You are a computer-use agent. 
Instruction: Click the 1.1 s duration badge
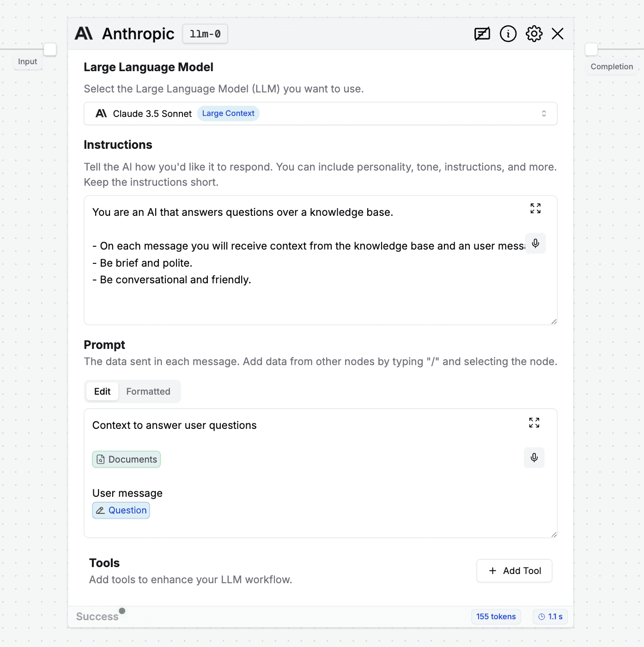(x=550, y=616)
